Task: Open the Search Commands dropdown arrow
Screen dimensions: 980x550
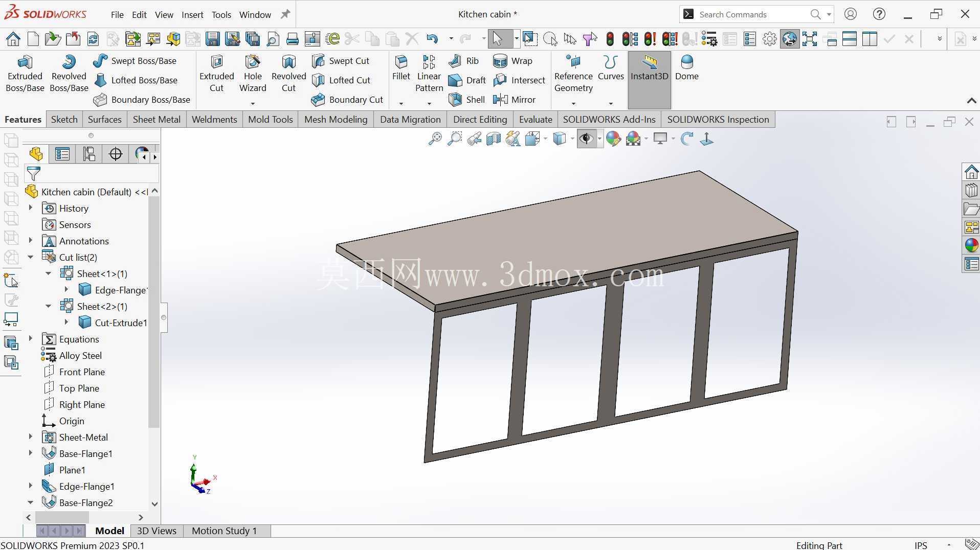Action: 829,14
